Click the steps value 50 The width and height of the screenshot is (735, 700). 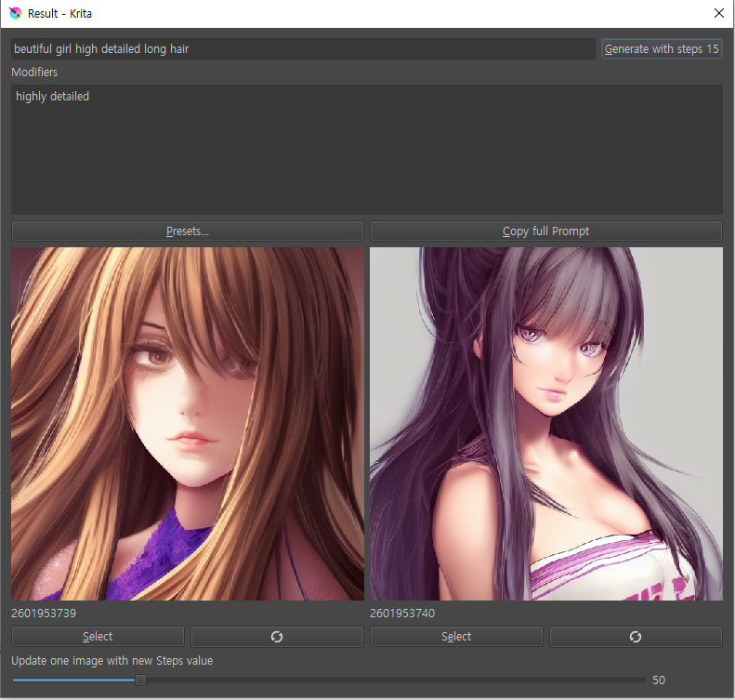659,680
